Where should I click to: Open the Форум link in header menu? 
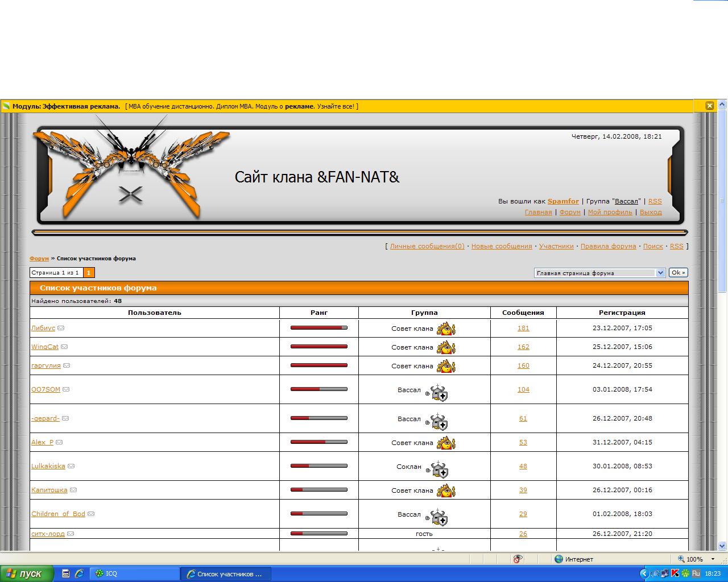(570, 212)
